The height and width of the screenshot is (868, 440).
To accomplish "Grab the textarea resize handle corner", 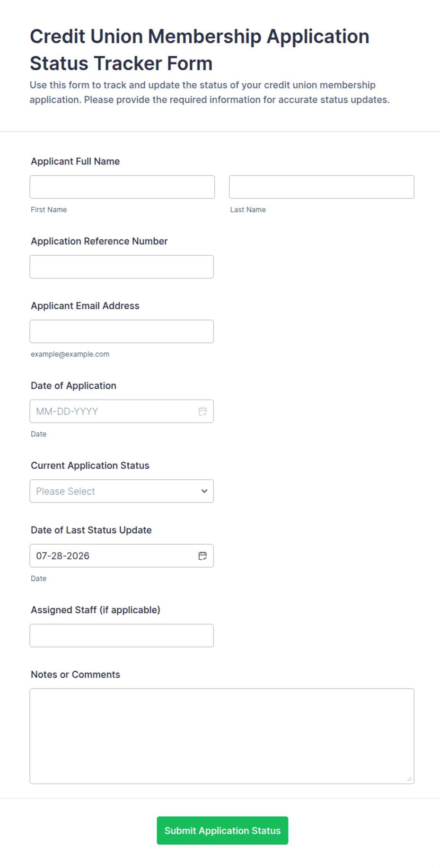I will pos(410,779).
